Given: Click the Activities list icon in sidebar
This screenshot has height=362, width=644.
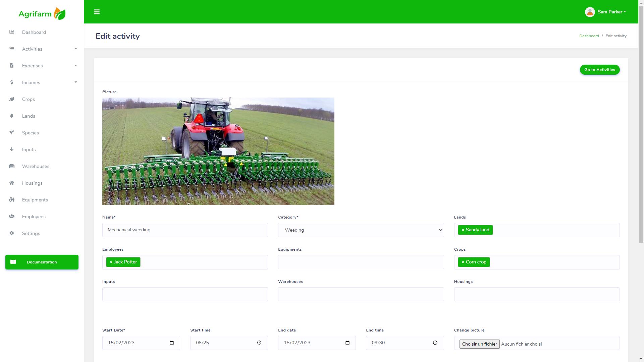Looking at the screenshot, I should coord(12,49).
